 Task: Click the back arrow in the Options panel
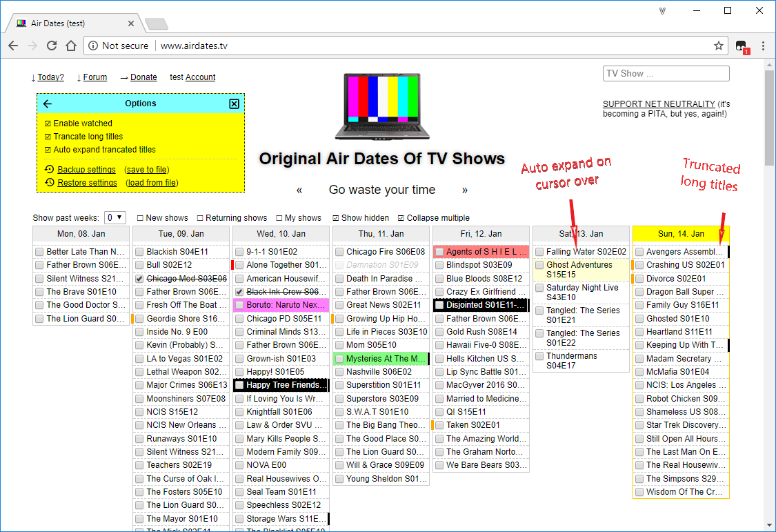(x=46, y=104)
